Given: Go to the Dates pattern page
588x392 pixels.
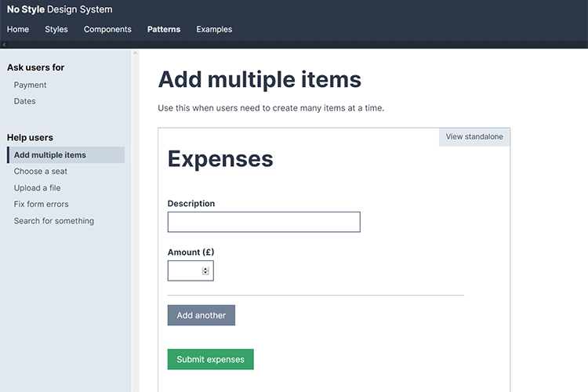Looking at the screenshot, I should 25,101.
